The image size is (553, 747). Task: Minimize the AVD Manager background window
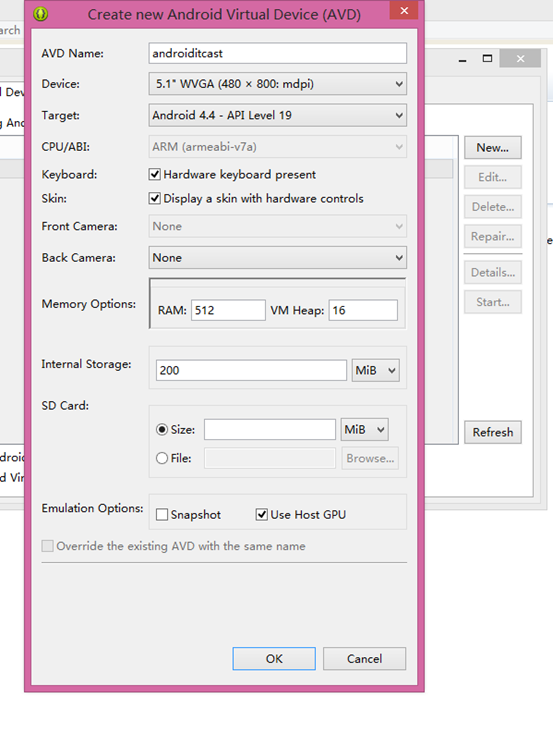coord(462,59)
